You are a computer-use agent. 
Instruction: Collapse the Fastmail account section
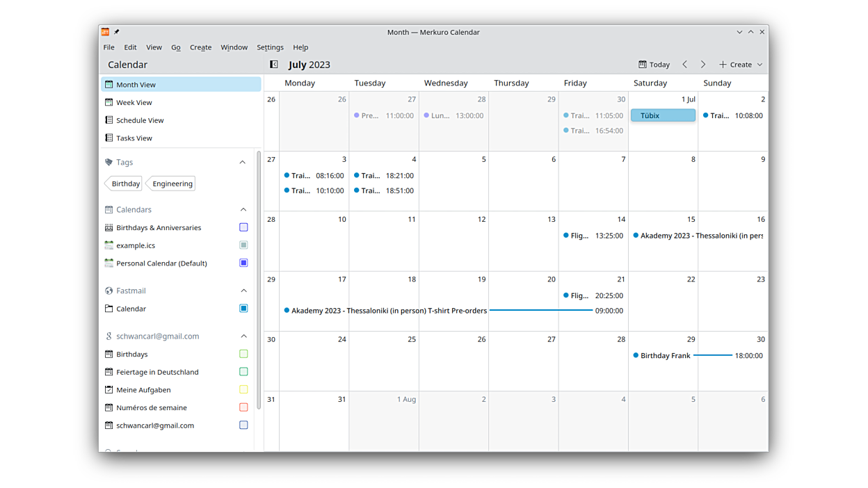243,291
